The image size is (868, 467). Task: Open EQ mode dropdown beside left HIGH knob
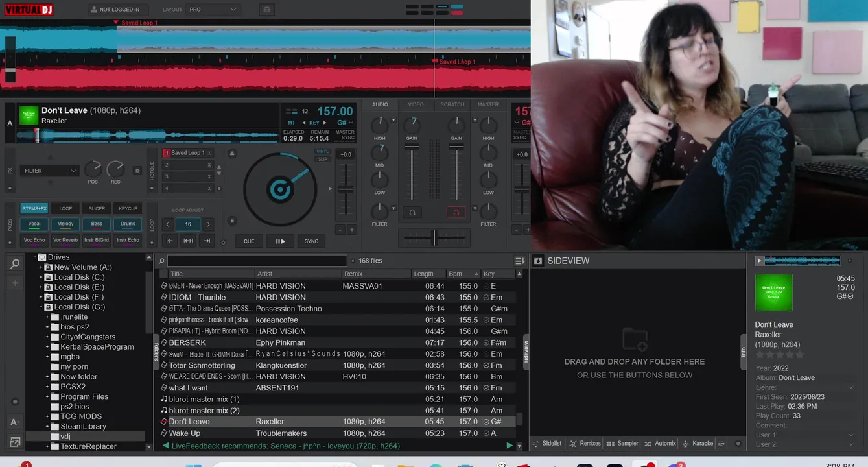click(393, 120)
